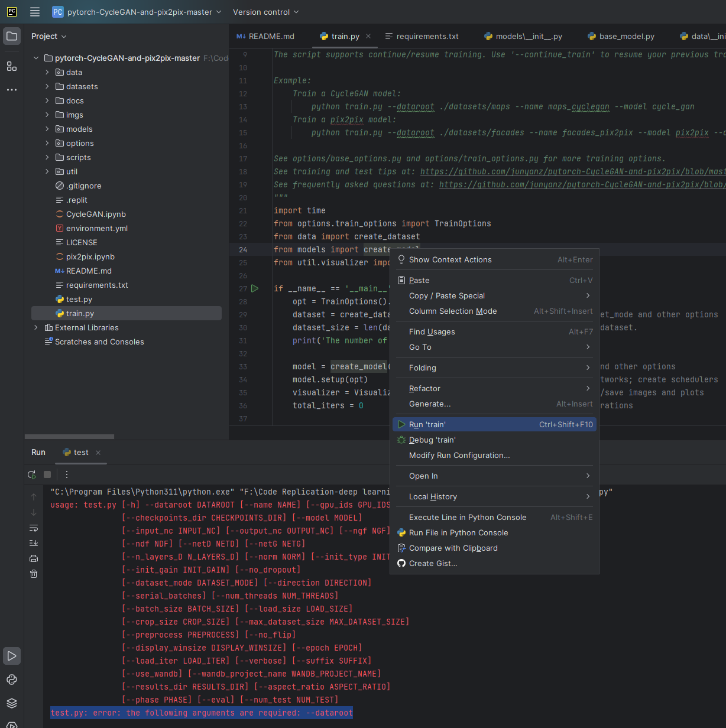
Task: Open Version control dropdown
Action: pos(265,12)
